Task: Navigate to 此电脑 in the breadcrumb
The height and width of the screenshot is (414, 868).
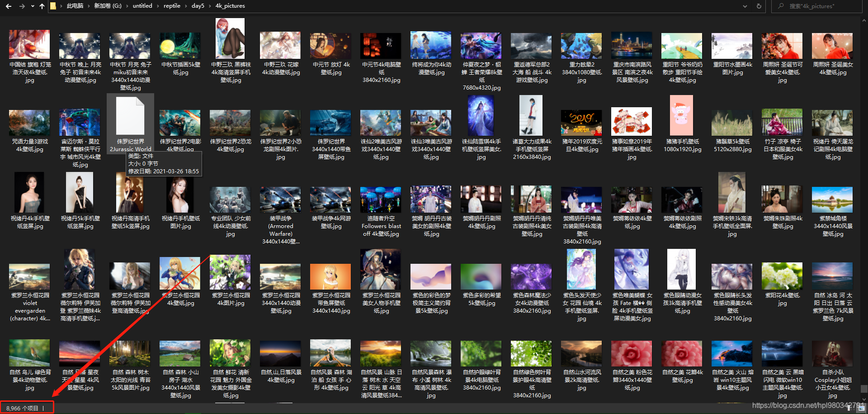Action: [x=75, y=6]
